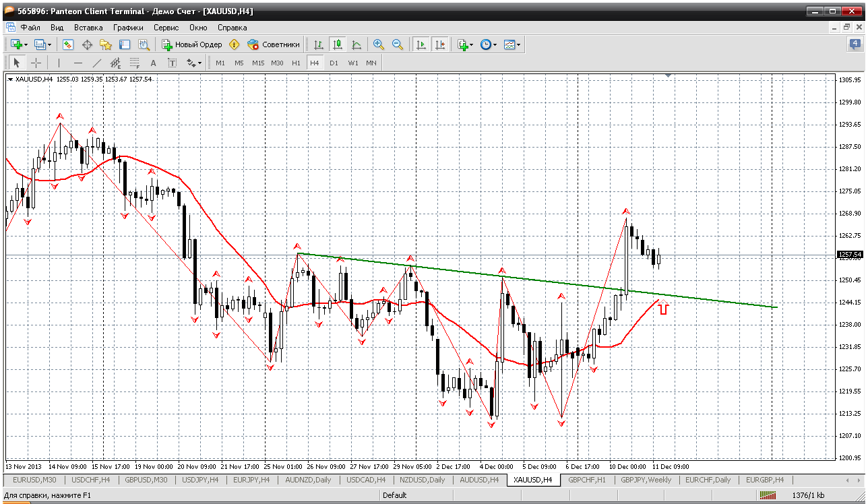Screen dimensions: 868x504
Task: Switch timeframe to W1
Action: 353,63
